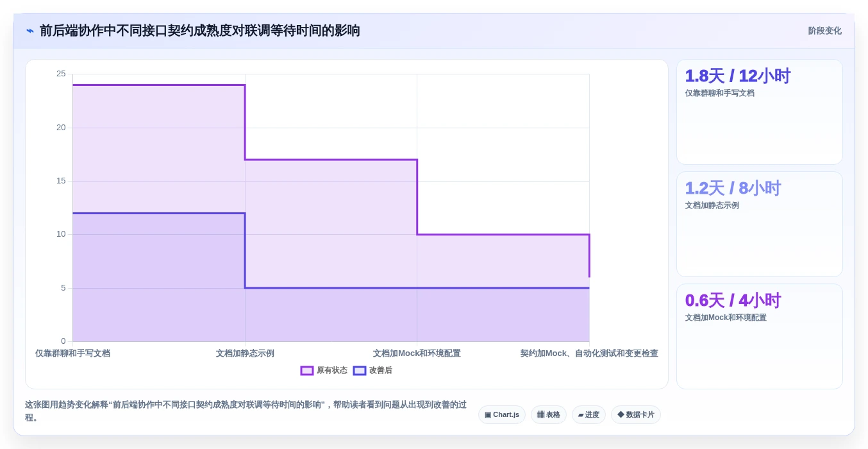Click x-axis label 文档加静态示例
The image size is (868, 449).
click(x=245, y=353)
